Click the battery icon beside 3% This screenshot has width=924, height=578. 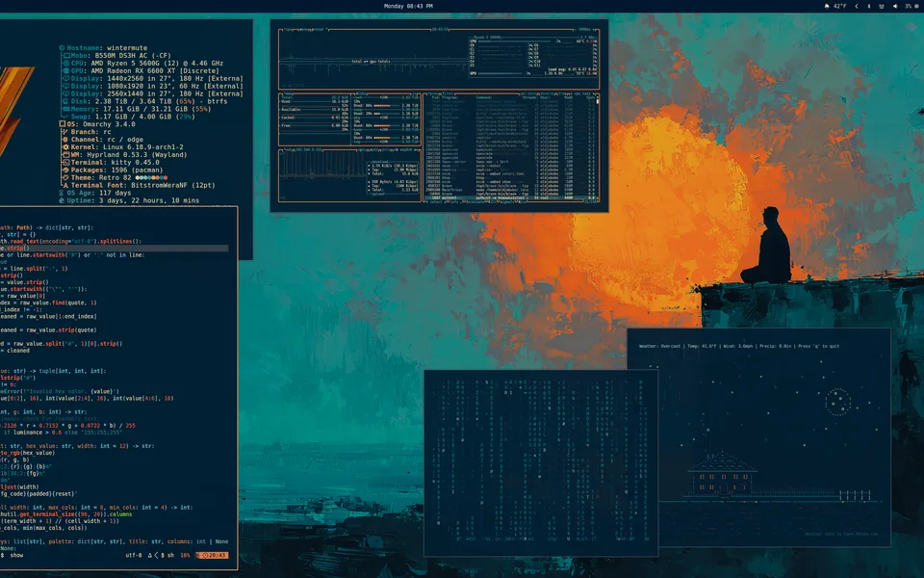click(917, 6)
